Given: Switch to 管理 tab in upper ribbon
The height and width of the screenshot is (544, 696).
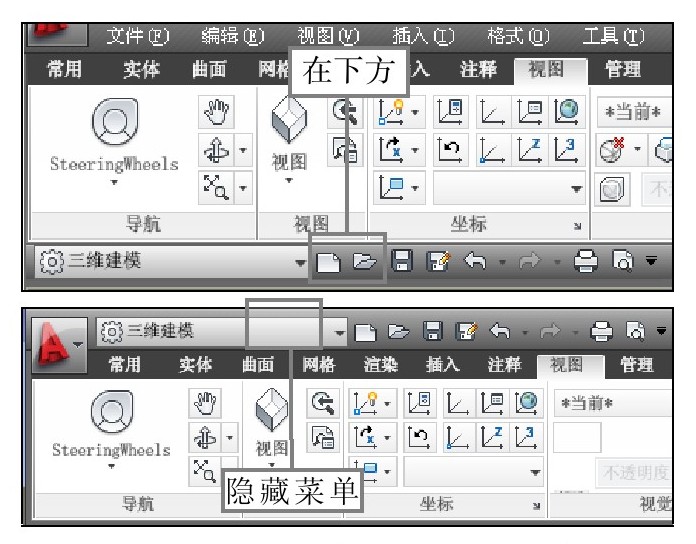Looking at the screenshot, I should coord(623,69).
